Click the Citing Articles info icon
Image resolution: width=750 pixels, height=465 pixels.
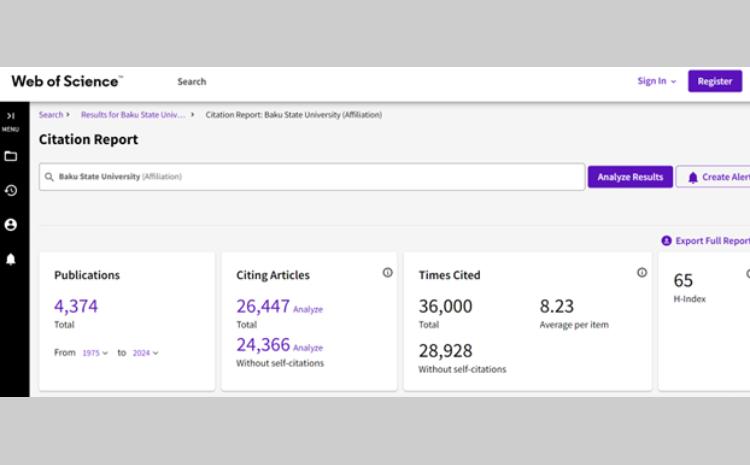coord(388,272)
